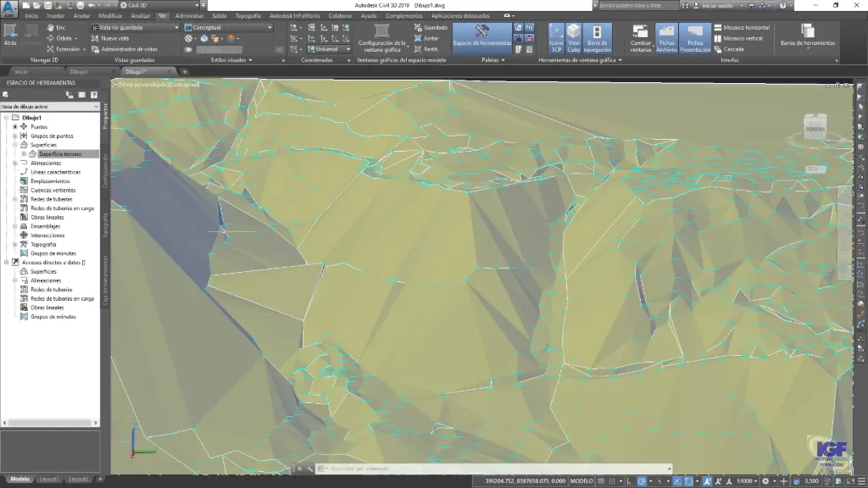Expand the Estilos visuales panel
Viewport: 868px width, 488px height.
pyautogui.click(x=231, y=60)
